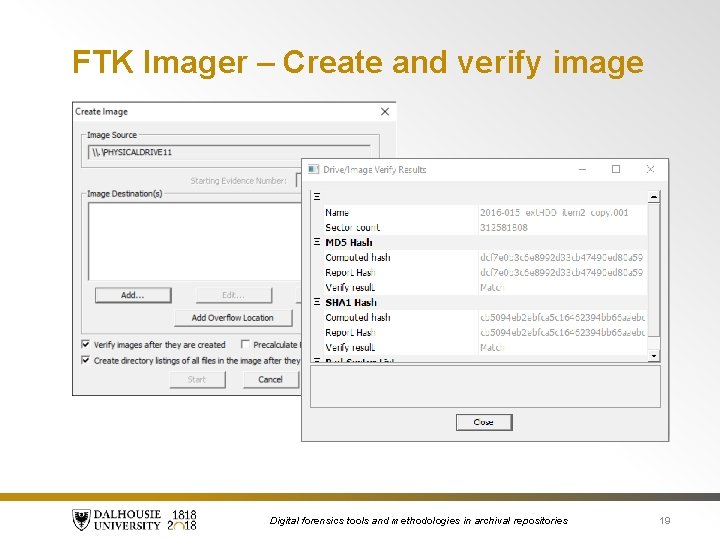Select the SHA1 Verify result Match value
This screenshot has height=540, width=720.
[492, 348]
